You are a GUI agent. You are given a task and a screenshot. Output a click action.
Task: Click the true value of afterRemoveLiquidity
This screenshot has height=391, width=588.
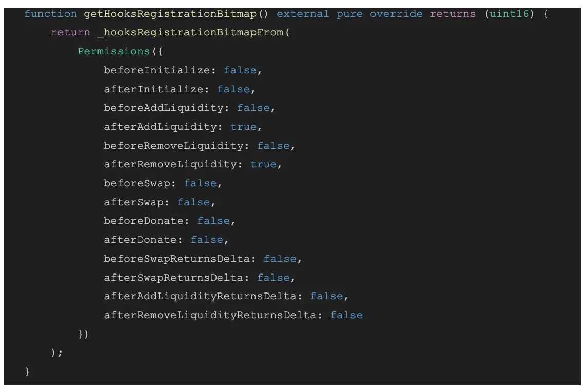[x=263, y=164]
